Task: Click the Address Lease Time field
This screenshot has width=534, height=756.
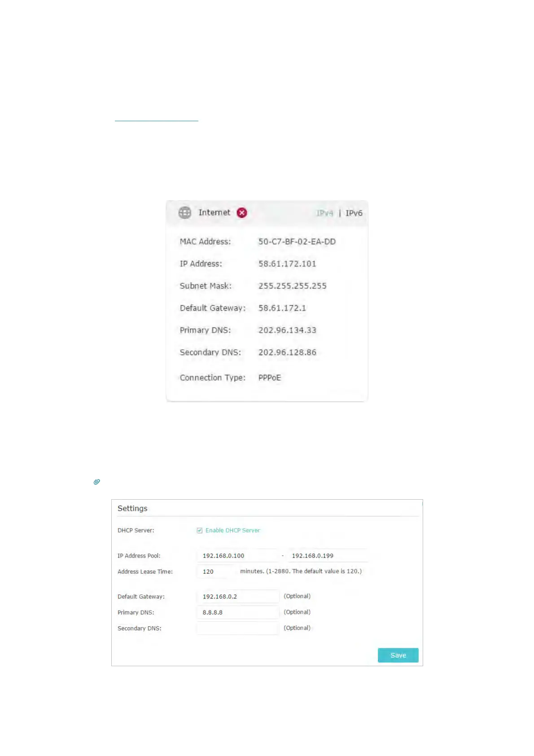Action: pyautogui.click(x=216, y=571)
